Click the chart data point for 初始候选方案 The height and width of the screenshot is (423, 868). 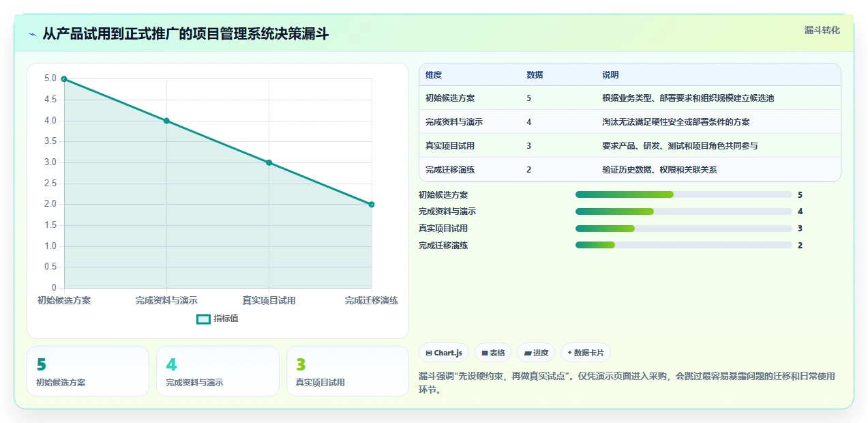[x=64, y=79]
